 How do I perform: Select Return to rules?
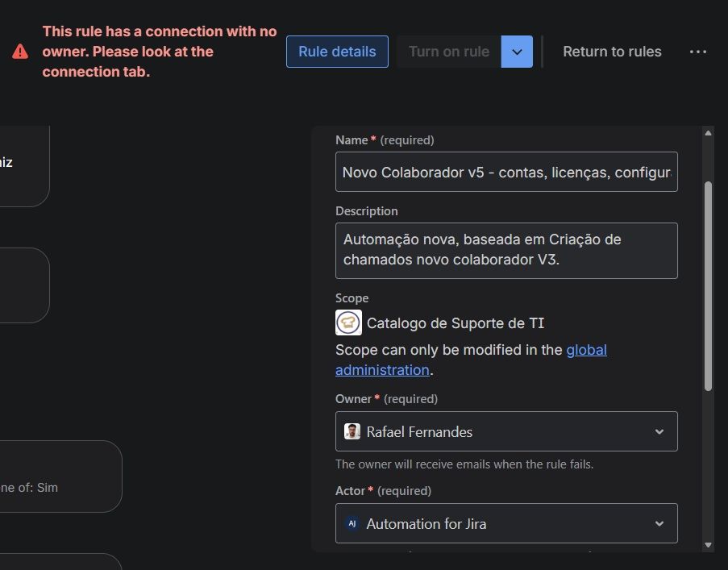pyautogui.click(x=612, y=52)
